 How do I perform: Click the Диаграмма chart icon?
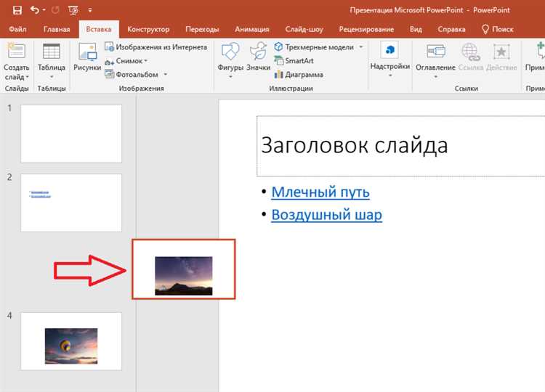point(278,74)
